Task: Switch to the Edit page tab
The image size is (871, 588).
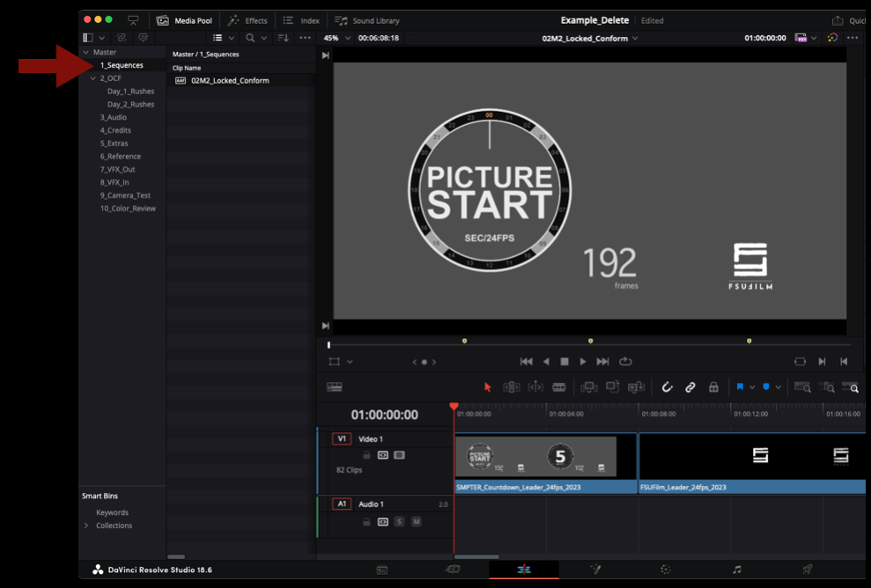Action: tap(524, 570)
